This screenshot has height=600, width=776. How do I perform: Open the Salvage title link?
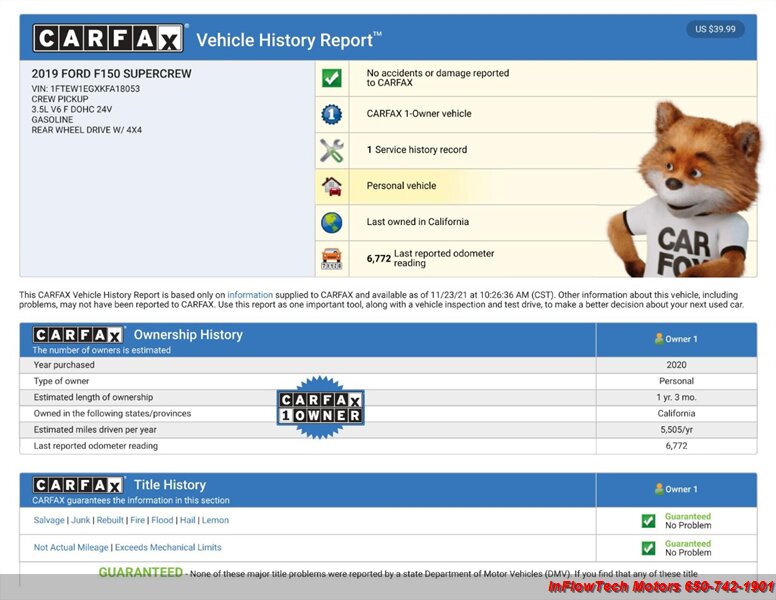pos(50,520)
